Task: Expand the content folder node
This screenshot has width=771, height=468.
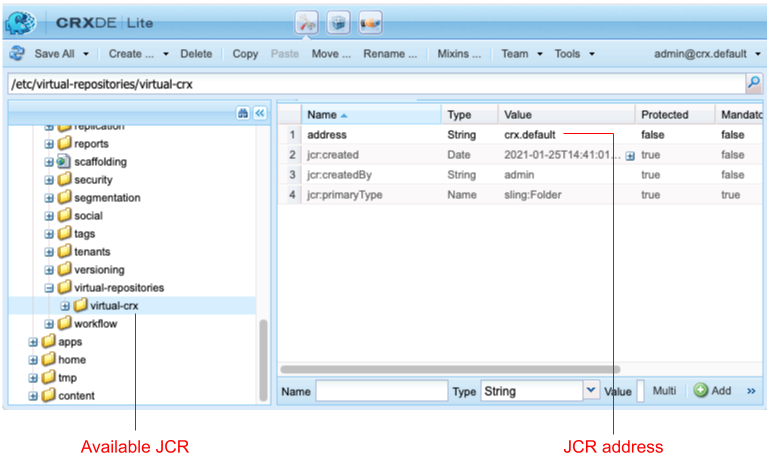Action: (33, 396)
